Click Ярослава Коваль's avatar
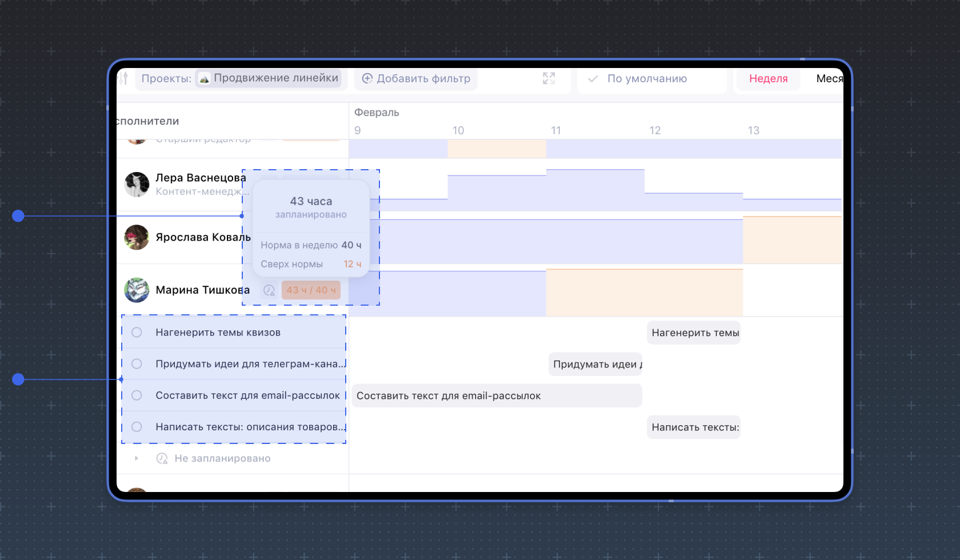Viewport: 960px width, 560px height. [137, 237]
